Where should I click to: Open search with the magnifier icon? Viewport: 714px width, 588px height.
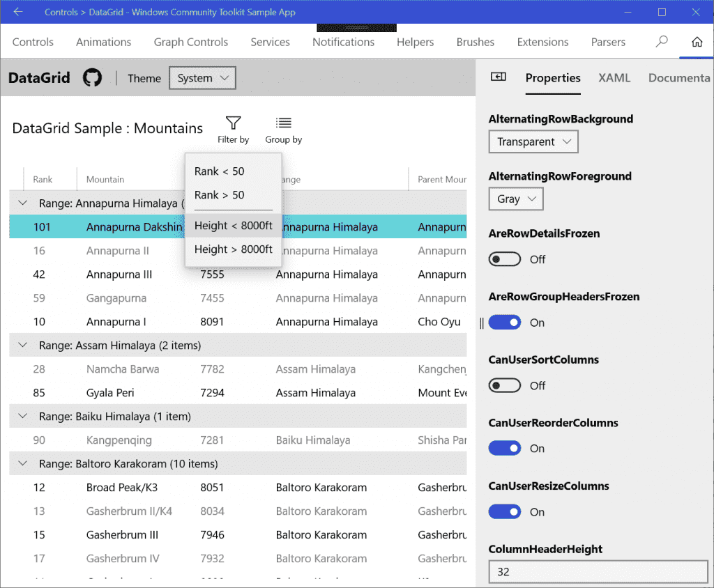[661, 42]
